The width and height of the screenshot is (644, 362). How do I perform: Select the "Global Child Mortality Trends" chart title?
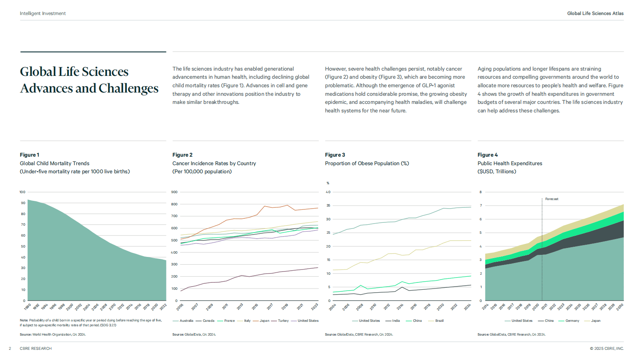point(55,164)
